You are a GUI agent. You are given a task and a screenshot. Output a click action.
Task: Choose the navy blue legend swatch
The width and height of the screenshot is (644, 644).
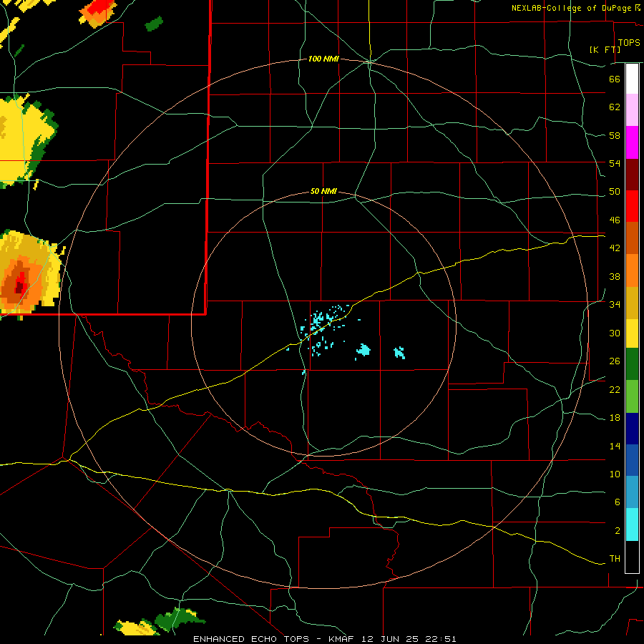tap(632, 429)
